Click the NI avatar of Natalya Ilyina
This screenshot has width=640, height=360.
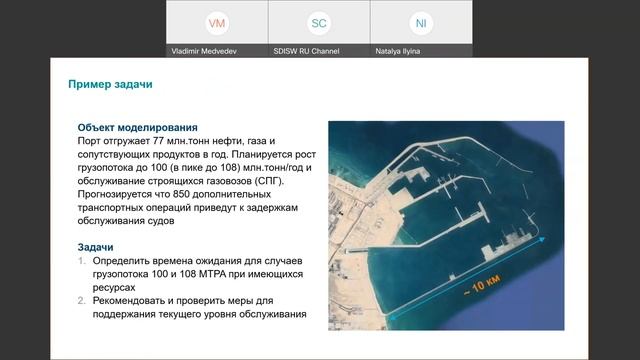click(x=421, y=23)
